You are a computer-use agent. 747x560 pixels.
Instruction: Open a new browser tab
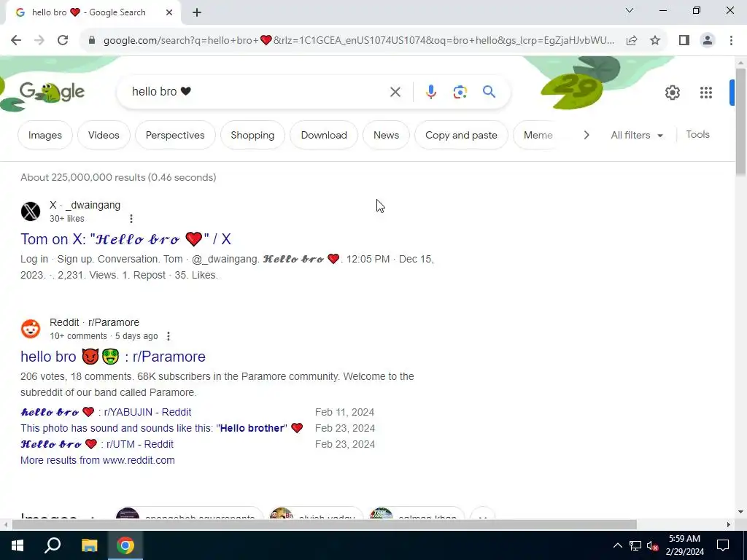pos(197,13)
